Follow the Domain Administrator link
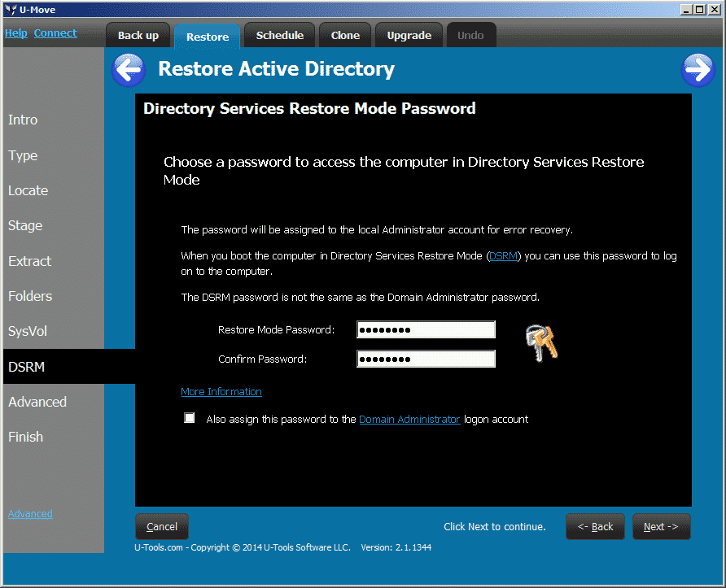 tap(409, 419)
